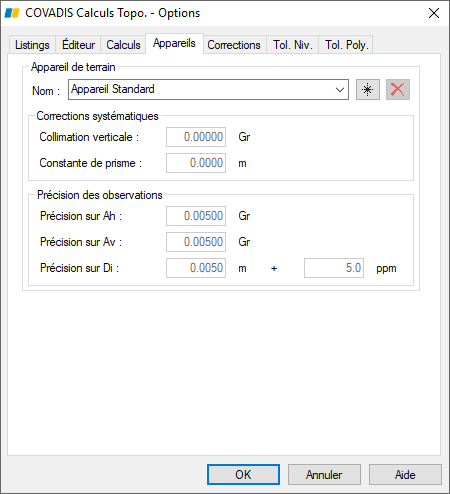Screen dimensions: 450x494
Task: Close the Options dialog window
Action: [x=434, y=13]
